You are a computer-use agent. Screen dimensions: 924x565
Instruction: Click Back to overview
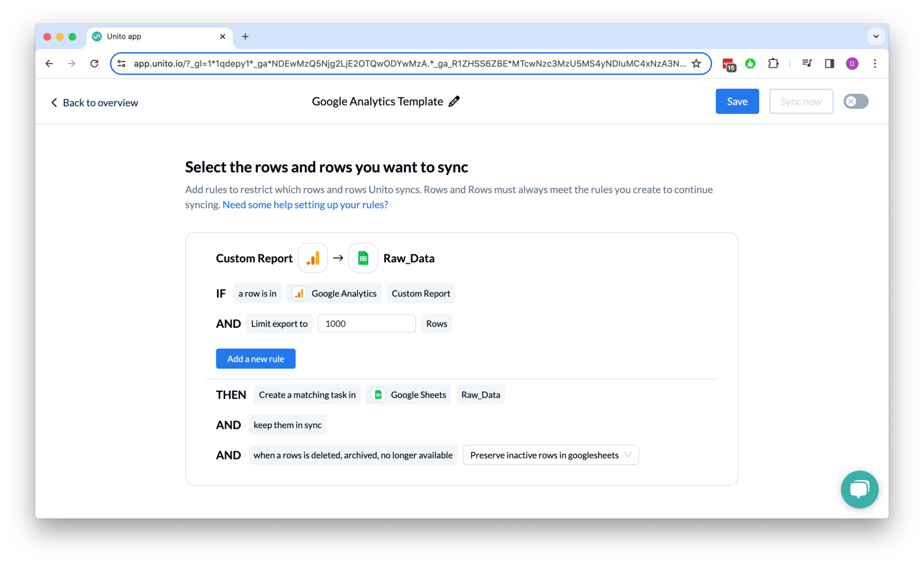[x=94, y=102]
